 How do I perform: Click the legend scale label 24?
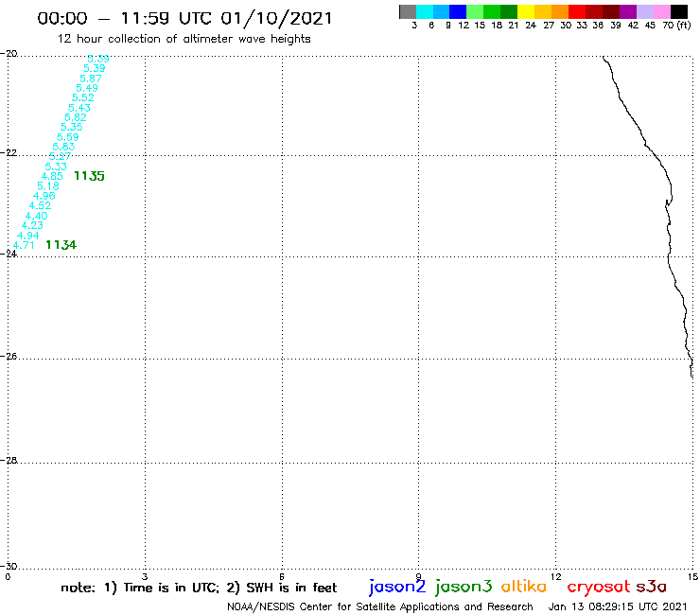point(531,26)
